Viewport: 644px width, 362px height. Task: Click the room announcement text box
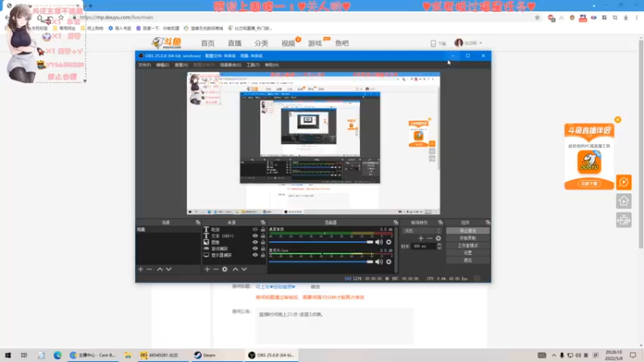[334, 326]
